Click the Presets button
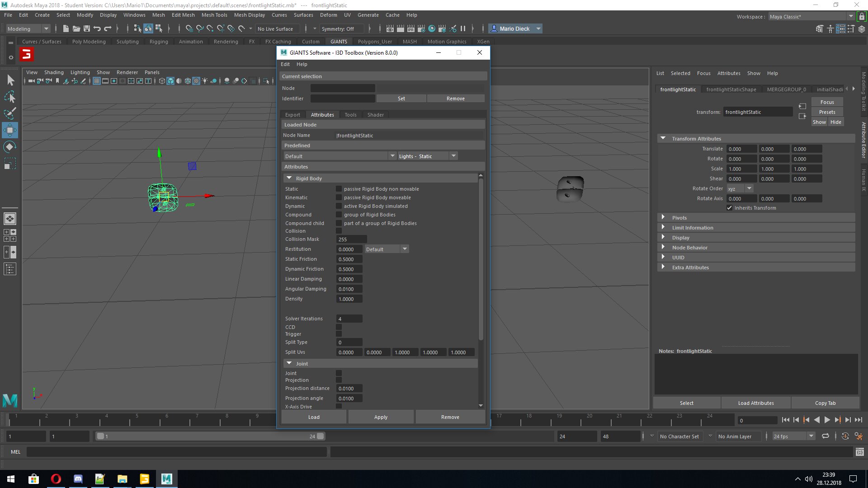The height and width of the screenshot is (488, 868). (x=827, y=112)
